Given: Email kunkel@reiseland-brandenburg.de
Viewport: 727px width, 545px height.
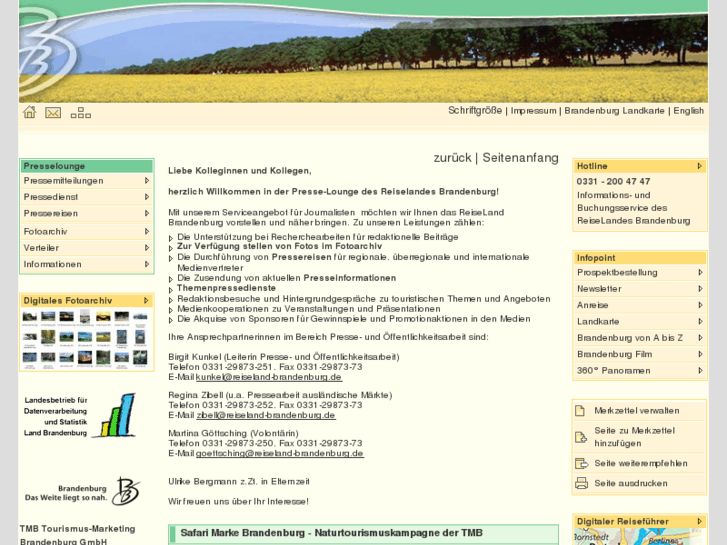Looking at the screenshot, I should (x=269, y=377).
